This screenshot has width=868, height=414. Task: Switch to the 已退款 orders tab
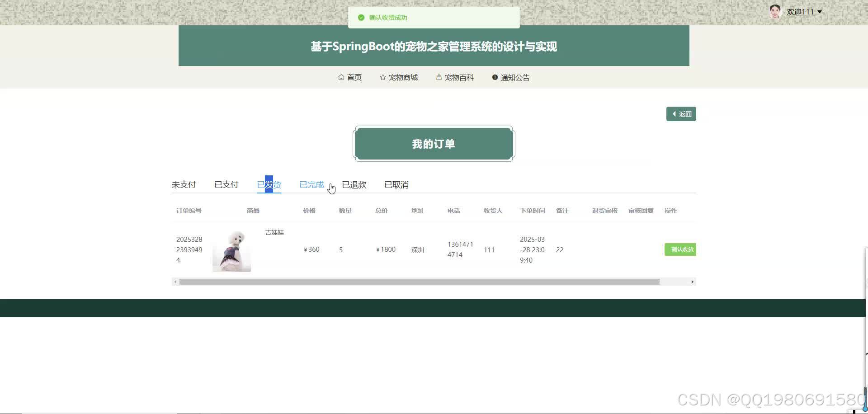pyautogui.click(x=354, y=184)
